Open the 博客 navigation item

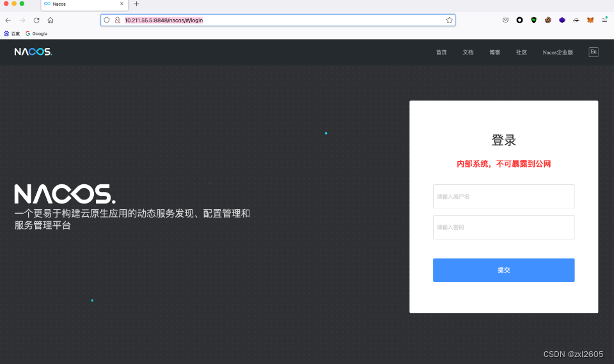tap(494, 52)
